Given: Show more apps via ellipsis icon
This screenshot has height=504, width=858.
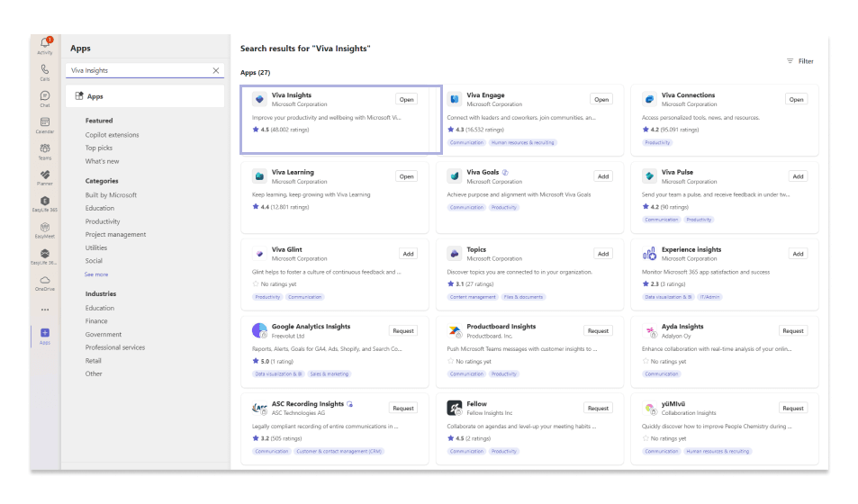Looking at the screenshot, I should (44, 309).
